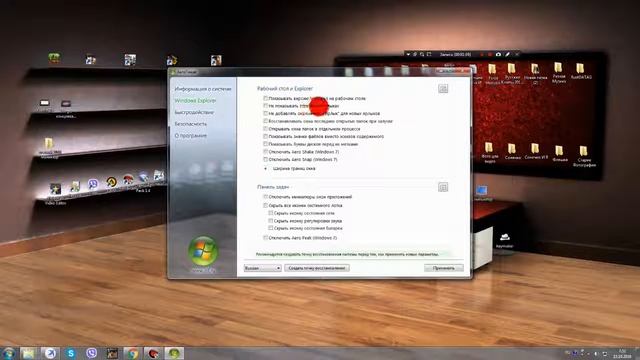
Task: Expand the 'Ширина границ окна' arrow selector
Action: pos(266,169)
